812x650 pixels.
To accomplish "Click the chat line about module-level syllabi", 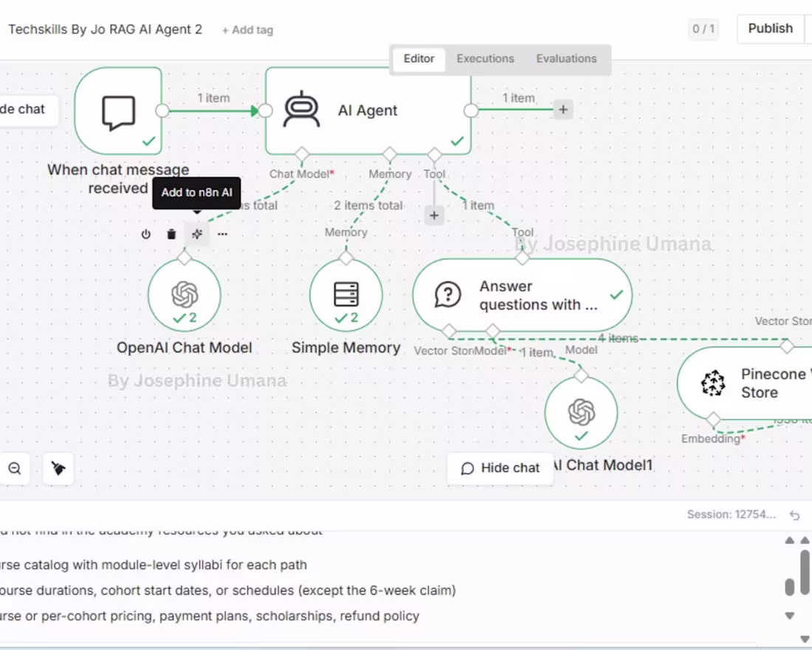I will [154, 565].
